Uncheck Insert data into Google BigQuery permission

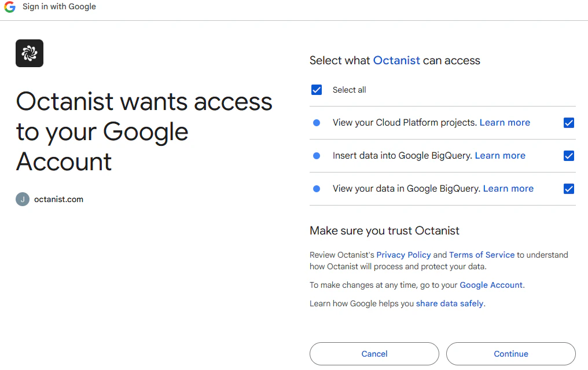pos(568,156)
